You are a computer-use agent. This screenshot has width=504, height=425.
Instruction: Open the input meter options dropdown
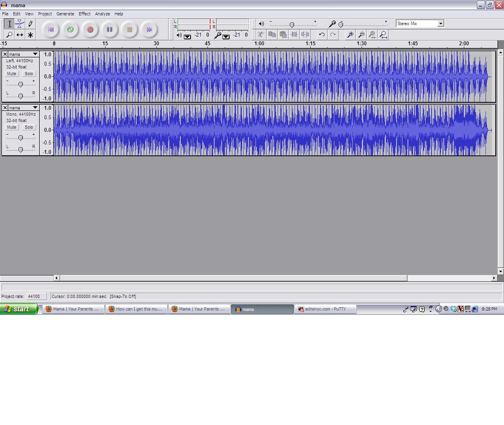point(226,37)
